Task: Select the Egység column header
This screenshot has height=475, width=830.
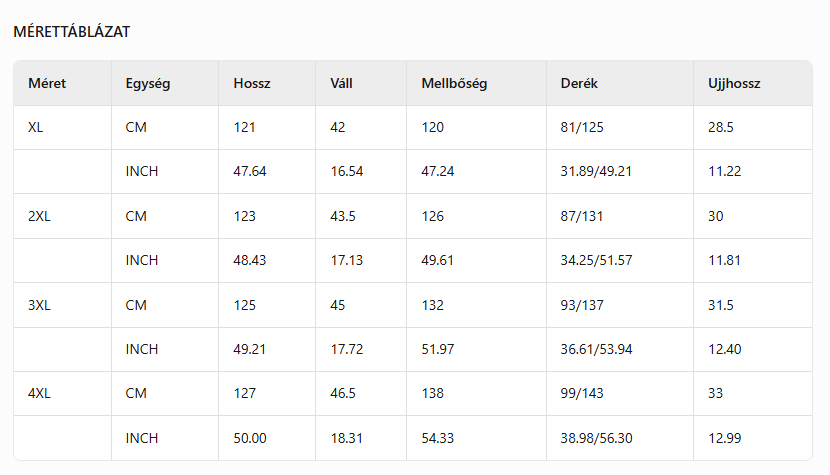Action: 148,84
